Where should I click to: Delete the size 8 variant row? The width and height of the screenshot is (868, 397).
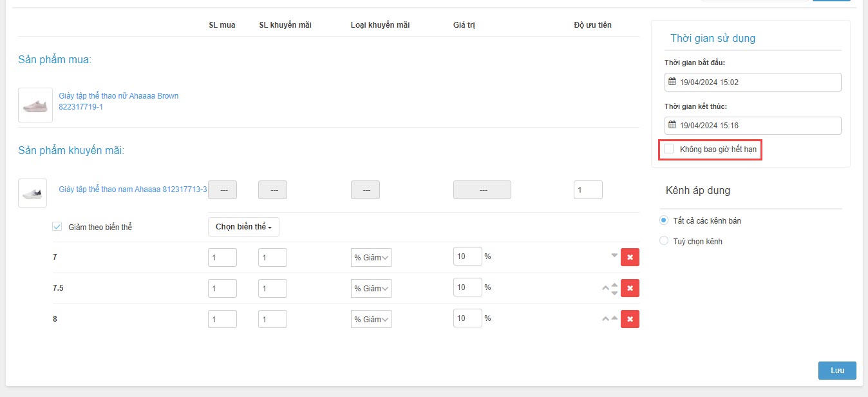click(x=630, y=319)
